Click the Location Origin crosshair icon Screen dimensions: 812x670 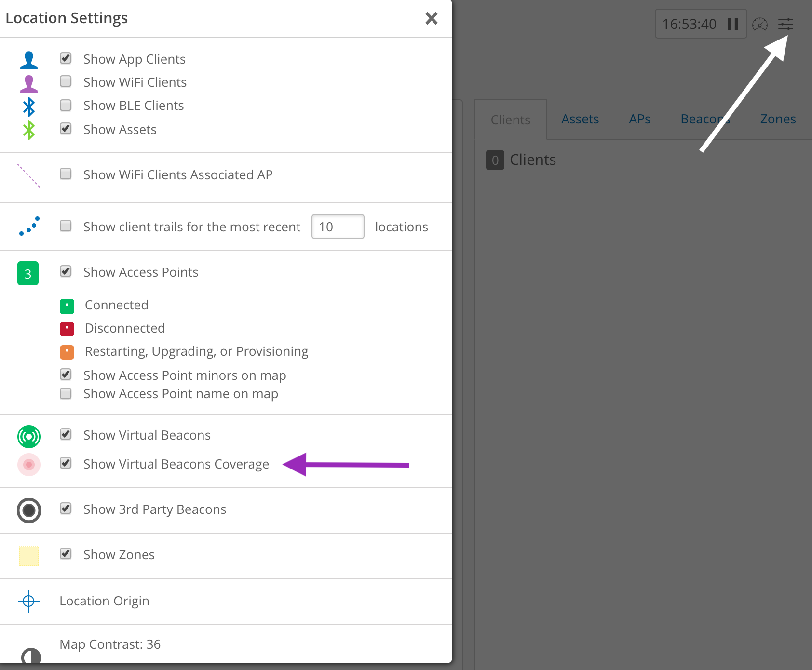click(28, 601)
